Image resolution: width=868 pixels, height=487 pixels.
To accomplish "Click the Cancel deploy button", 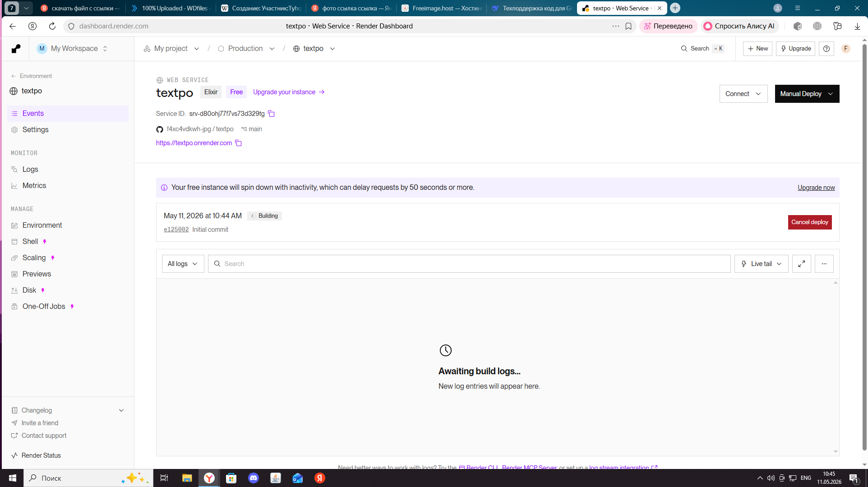I will coord(810,222).
